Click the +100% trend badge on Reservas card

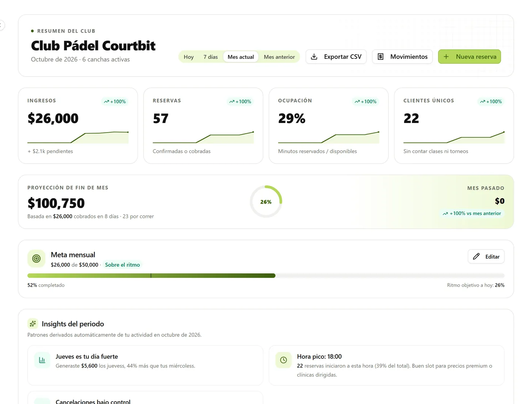click(x=240, y=101)
